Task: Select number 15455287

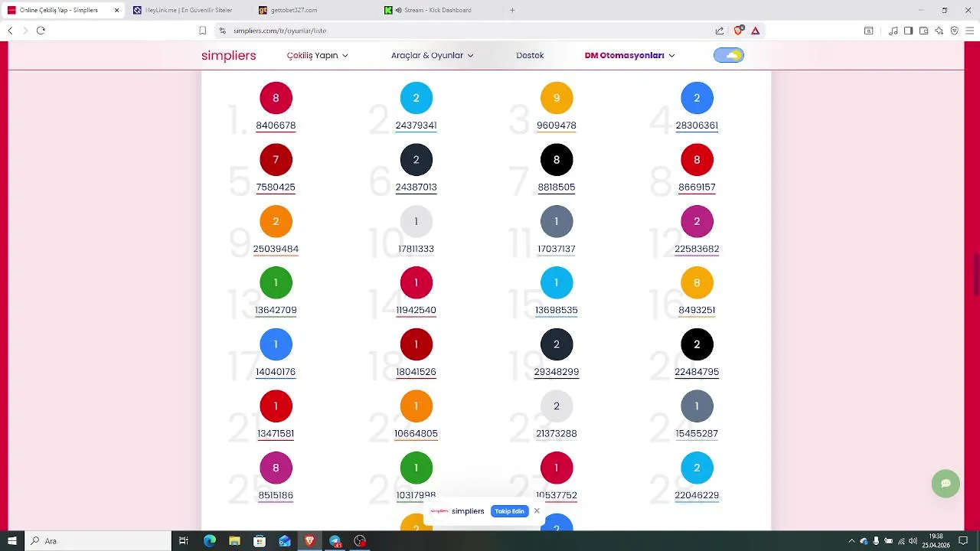Action: click(x=697, y=434)
